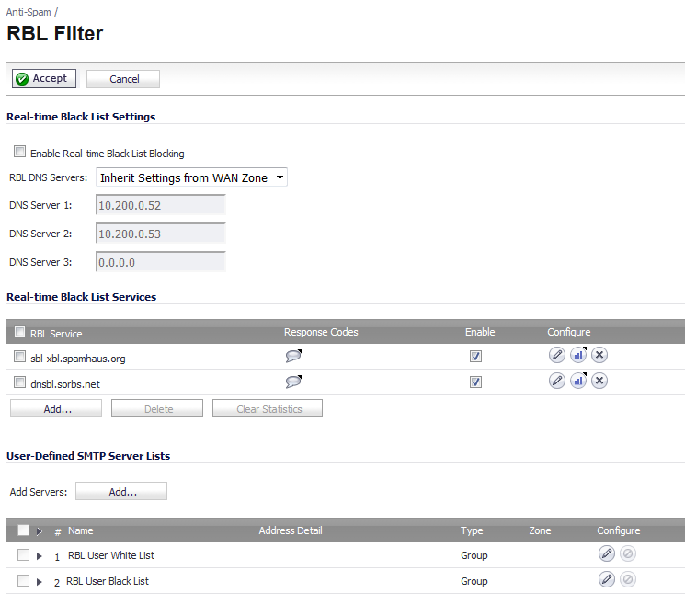Edit the dnsbl.sorbs.net service
Screen dimensions: 685x616
[556, 381]
